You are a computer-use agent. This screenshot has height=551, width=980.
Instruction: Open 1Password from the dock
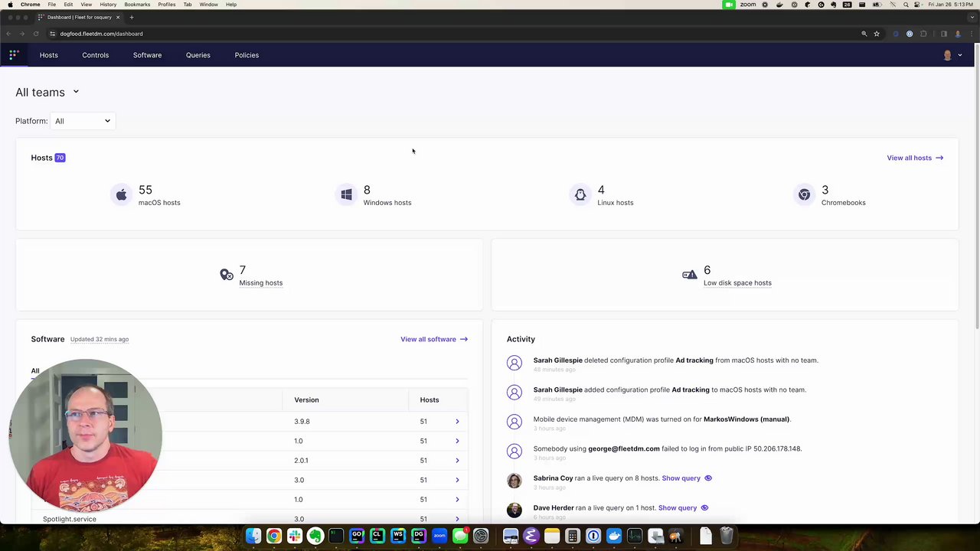(593, 536)
